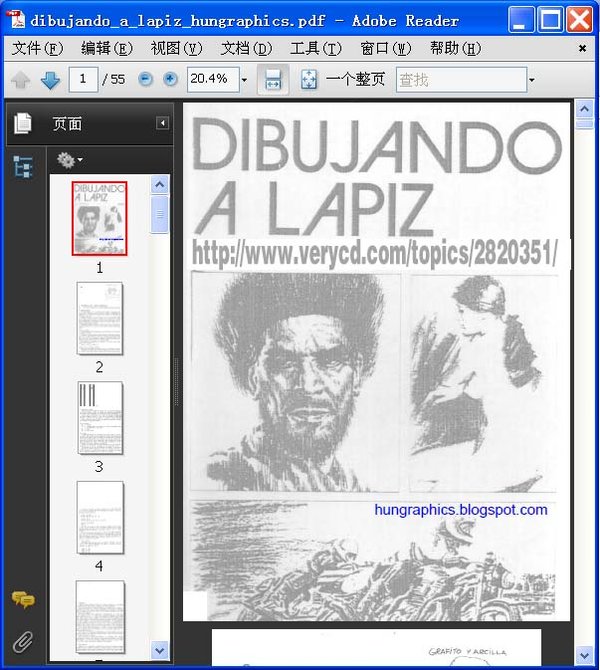This screenshot has width=600, height=670.
Task: Select the fifth page thumbnail
Action: (x=100, y=617)
